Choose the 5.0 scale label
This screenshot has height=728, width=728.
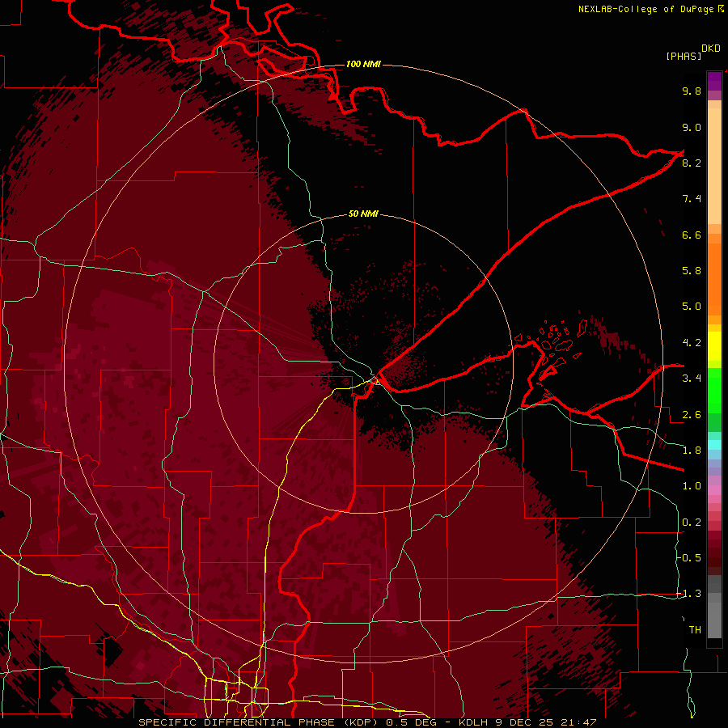692,307
